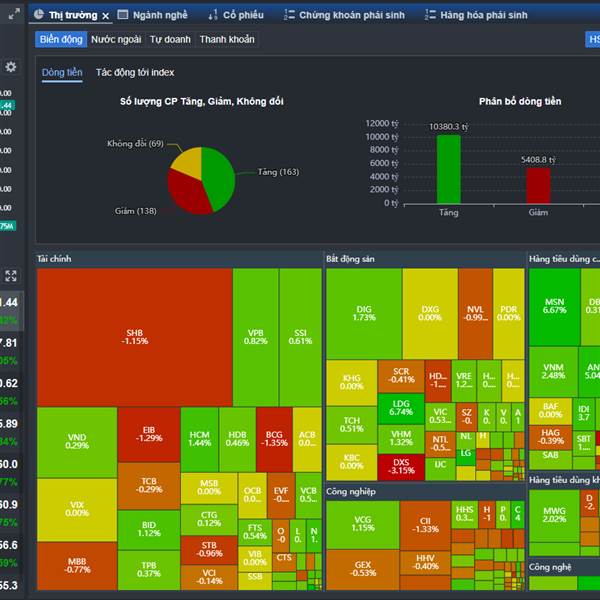Click the TCH 0.51% tile
The image size is (600, 600).
tap(352, 425)
